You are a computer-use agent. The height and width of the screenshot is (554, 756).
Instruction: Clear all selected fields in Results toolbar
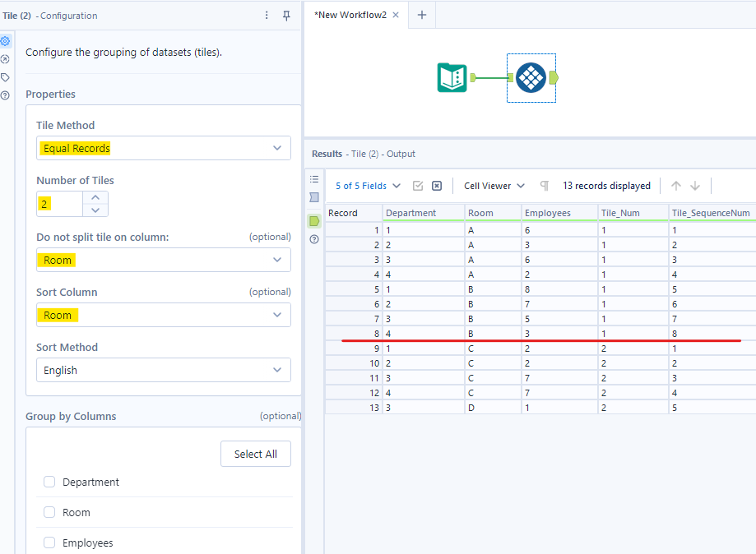coord(437,186)
